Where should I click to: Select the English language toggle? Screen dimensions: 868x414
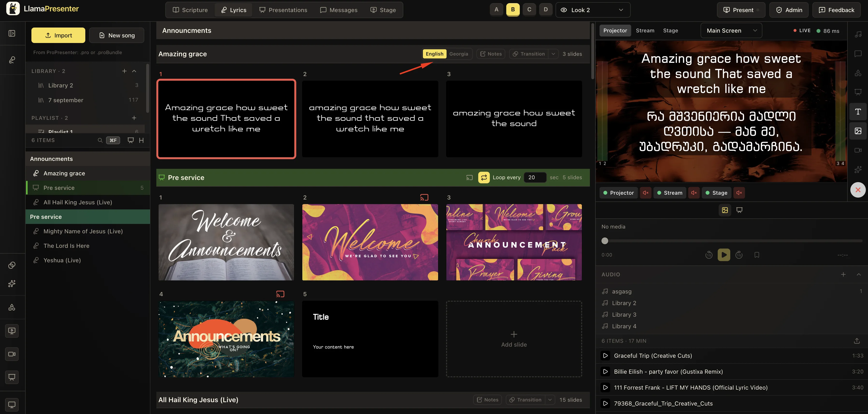(434, 54)
